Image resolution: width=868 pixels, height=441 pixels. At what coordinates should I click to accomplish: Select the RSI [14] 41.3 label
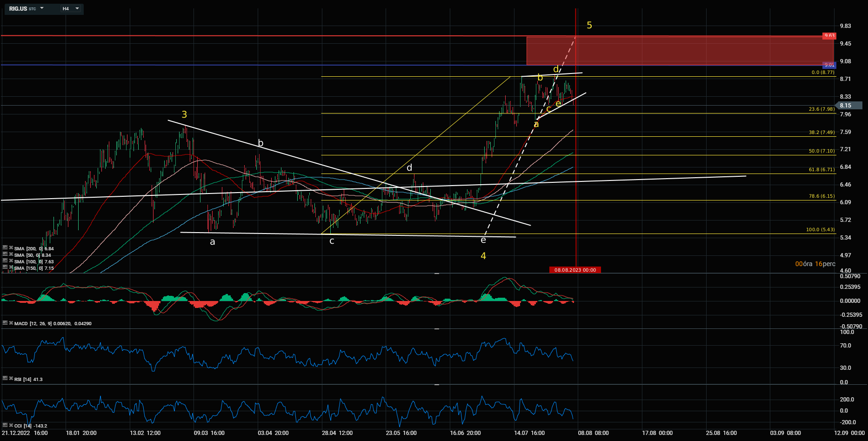[x=28, y=380]
